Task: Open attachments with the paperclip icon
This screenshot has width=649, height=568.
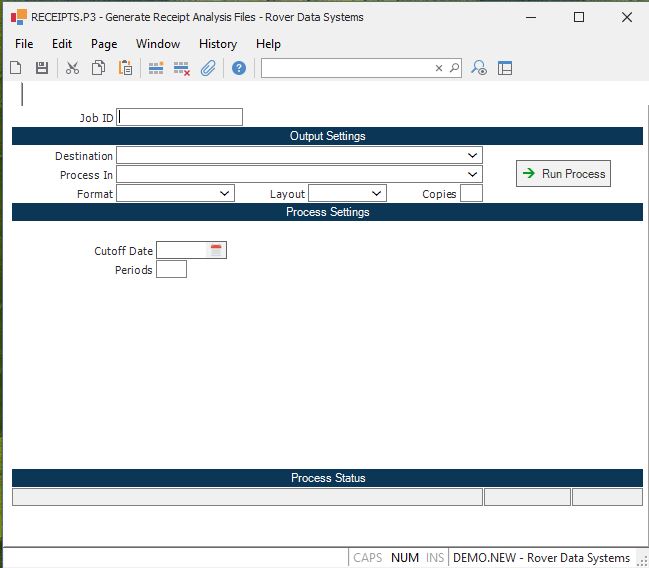Action: [x=208, y=68]
